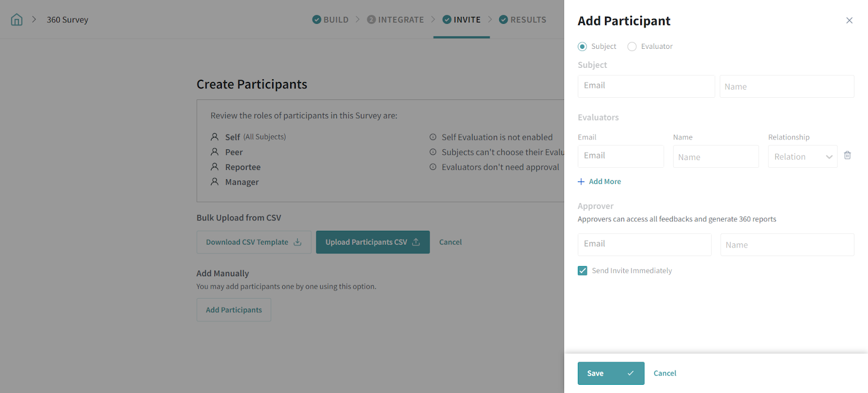The height and width of the screenshot is (393, 868).
Task: Open the Relation dropdown
Action: point(802,157)
